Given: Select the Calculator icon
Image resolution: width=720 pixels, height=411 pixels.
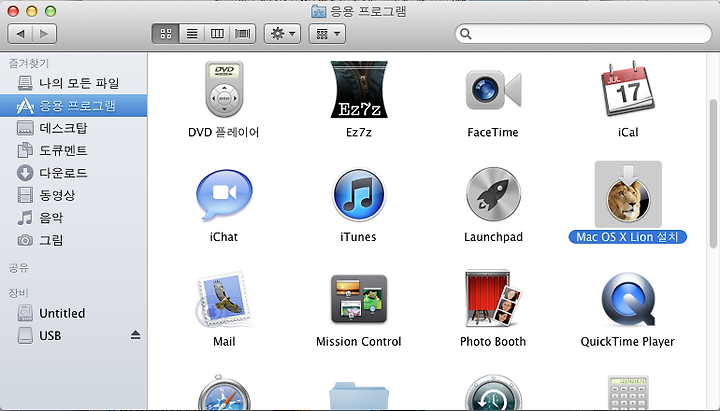Looking at the screenshot, I should coord(628,393).
